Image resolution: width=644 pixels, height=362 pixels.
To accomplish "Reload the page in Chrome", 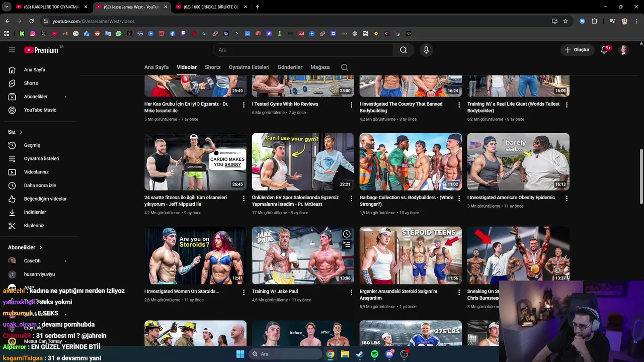I will [x=31, y=21].
